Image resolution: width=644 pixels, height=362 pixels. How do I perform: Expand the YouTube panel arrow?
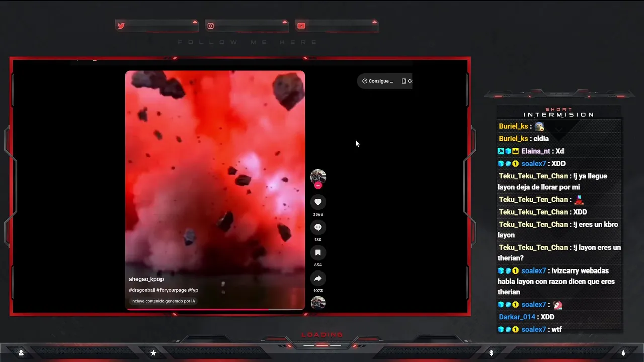pos(374,22)
